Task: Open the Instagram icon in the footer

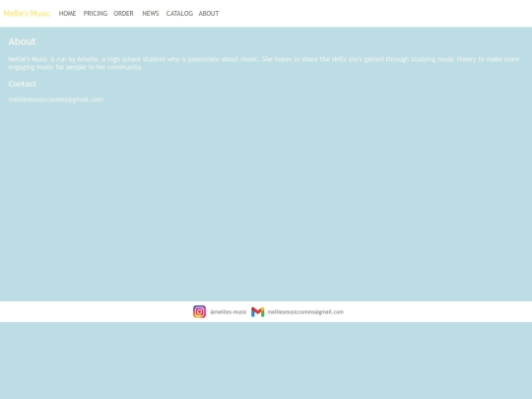Action: pos(199,311)
